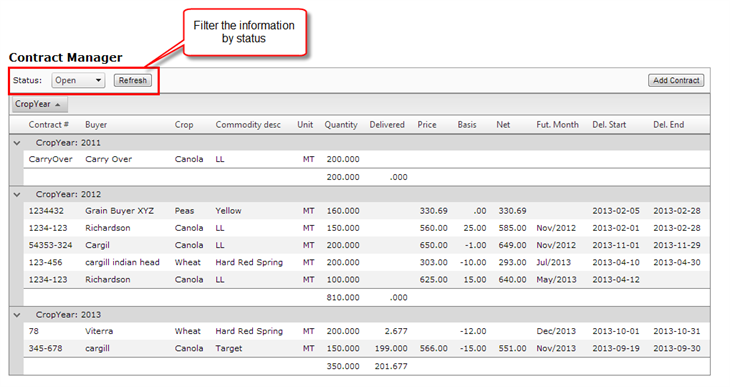
Task: Sort by Commodity desc column header
Action: pyautogui.click(x=248, y=125)
